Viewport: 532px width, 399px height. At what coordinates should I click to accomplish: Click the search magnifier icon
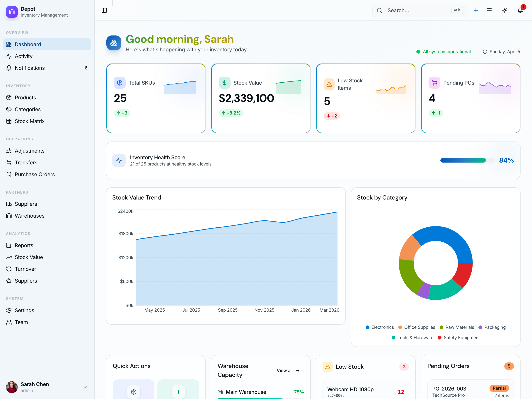pyautogui.click(x=379, y=10)
